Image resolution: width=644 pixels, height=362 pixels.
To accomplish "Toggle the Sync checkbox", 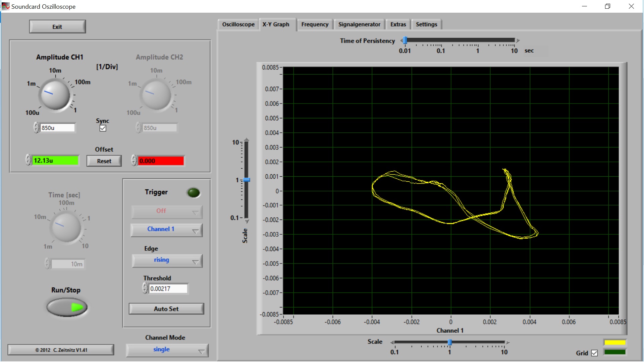I will coord(103,128).
